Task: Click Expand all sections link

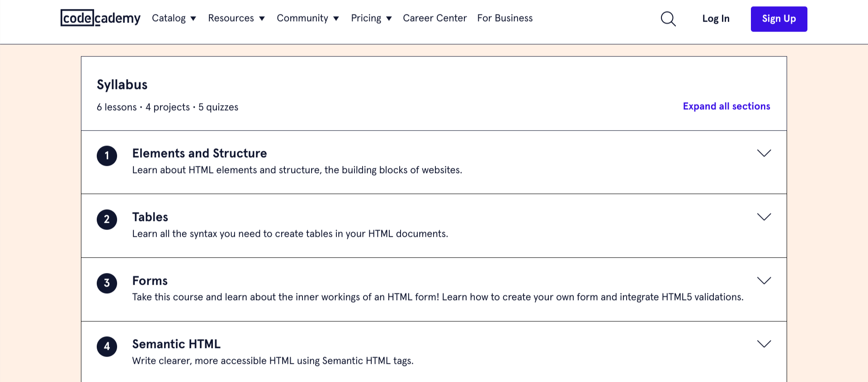Action: 726,106
